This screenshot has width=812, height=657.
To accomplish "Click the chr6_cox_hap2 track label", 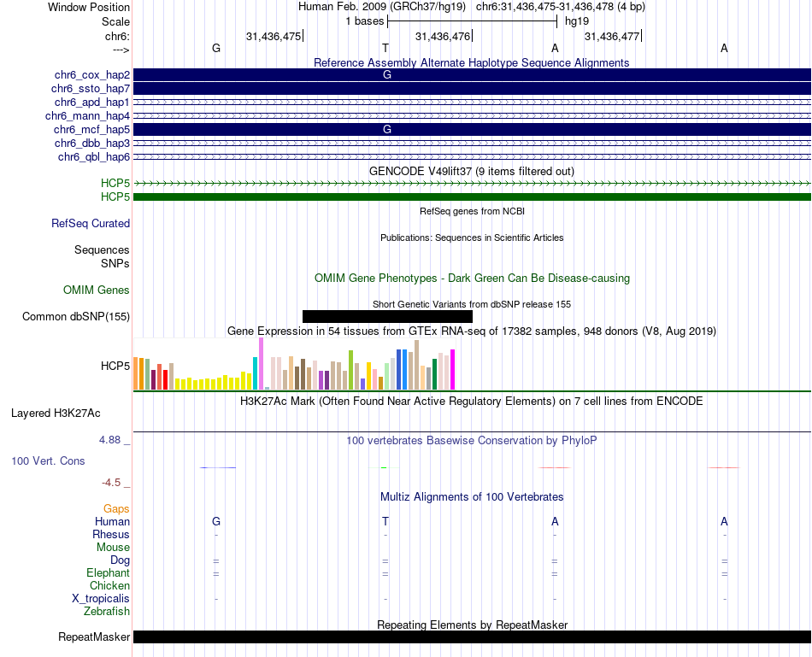I will (92, 75).
